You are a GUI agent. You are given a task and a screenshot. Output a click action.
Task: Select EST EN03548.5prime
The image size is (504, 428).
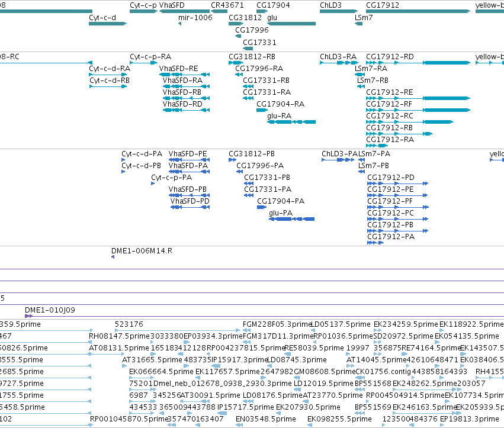(239, 425)
